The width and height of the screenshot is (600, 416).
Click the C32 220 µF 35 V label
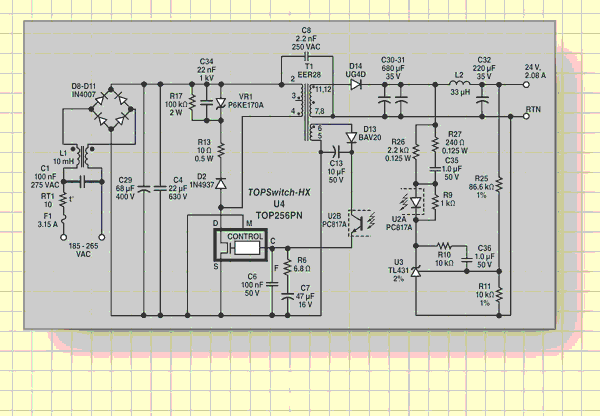[x=484, y=68]
